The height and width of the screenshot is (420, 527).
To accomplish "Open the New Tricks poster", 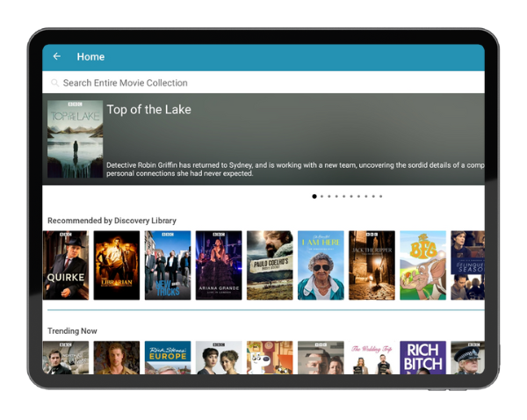I will pyautogui.click(x=168, y=265).
